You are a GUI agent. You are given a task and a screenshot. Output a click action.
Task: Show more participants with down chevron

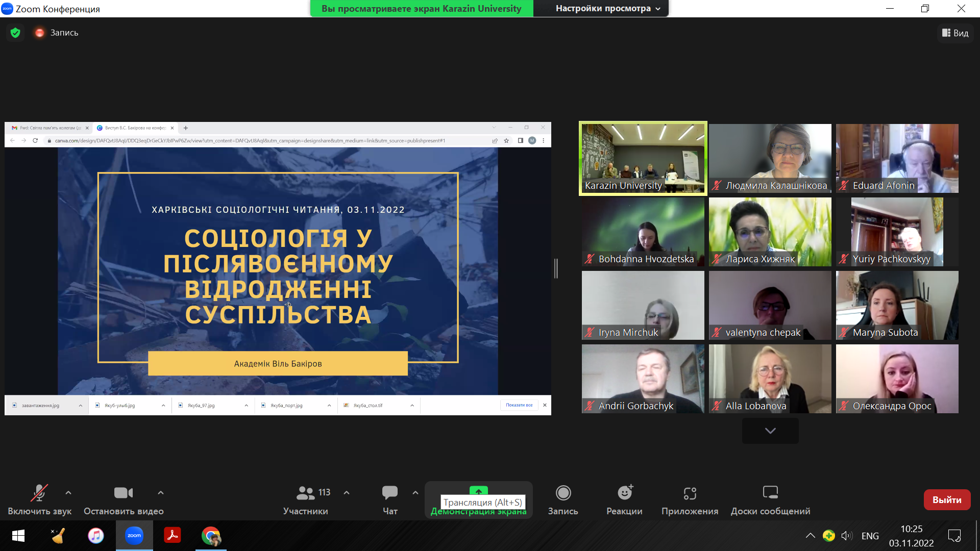point(770,431)
